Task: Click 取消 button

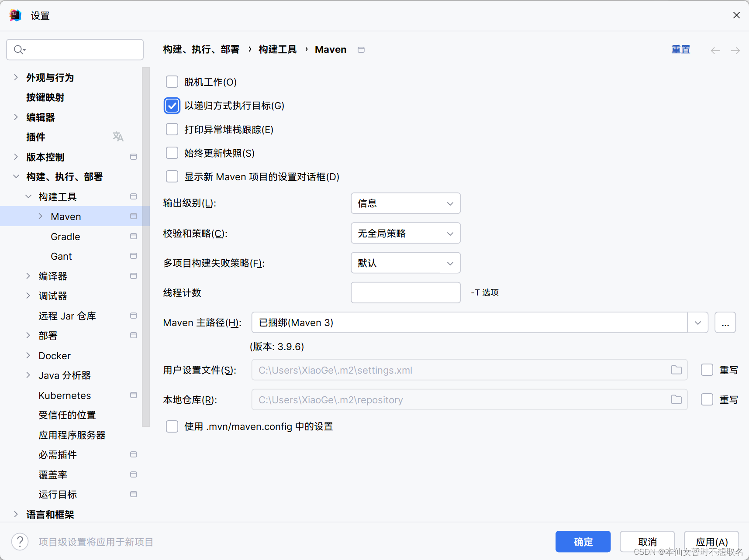Action: (647, 542)
